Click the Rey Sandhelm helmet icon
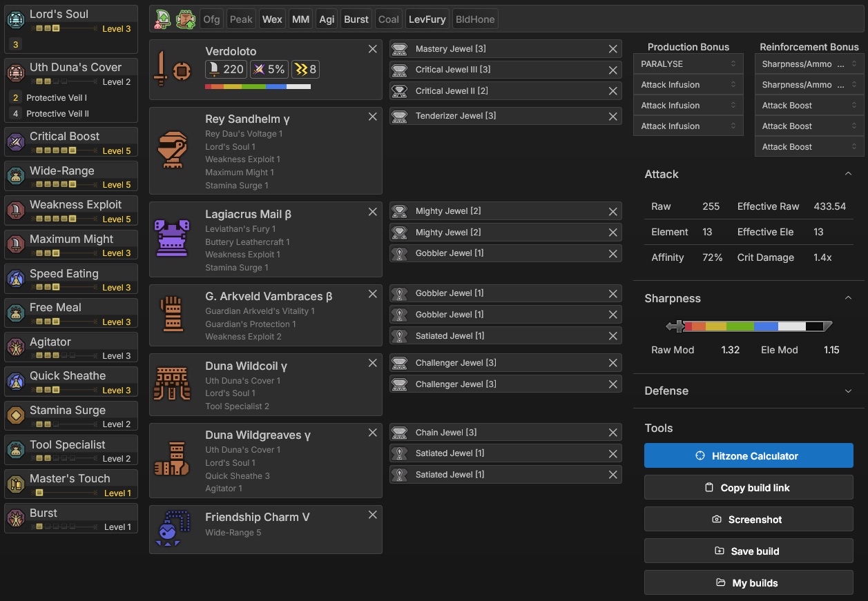868x601 pixels. click(x=172, y=150)
